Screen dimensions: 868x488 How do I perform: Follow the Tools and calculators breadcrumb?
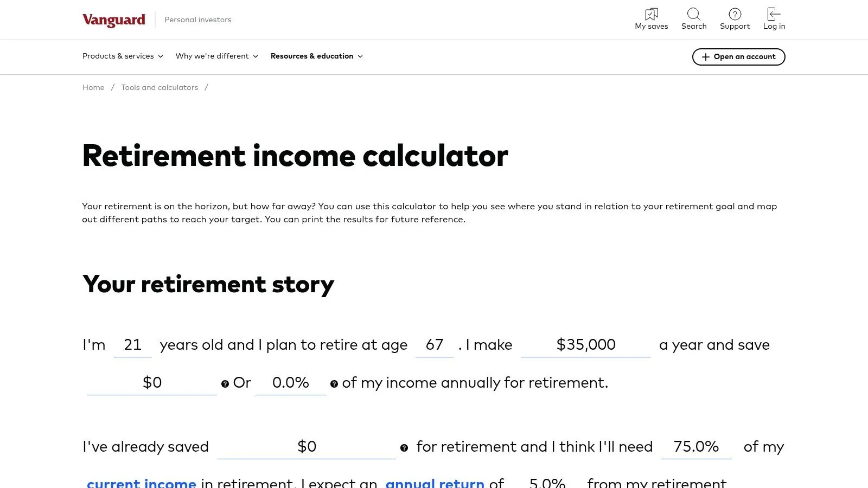tap(159, 87)
